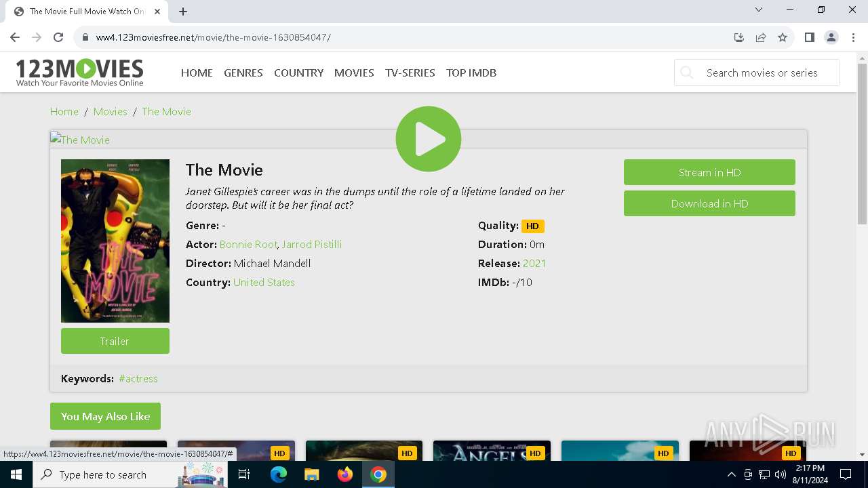Open actor Bonnie Root's page
The width and height of the screenshot is (868, 488).
[x=248, y=244]
